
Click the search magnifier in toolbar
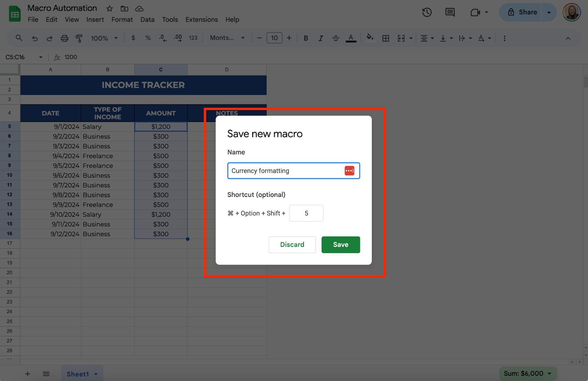click(x=19, y=38)
